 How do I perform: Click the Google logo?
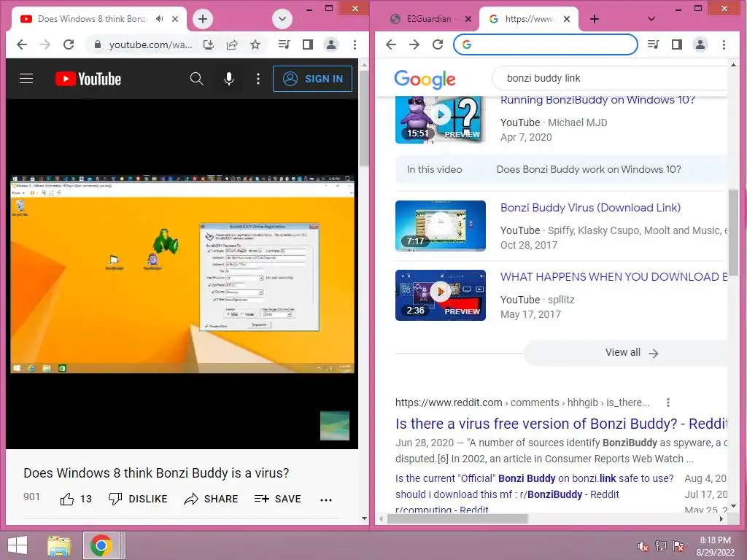point(425,79)
